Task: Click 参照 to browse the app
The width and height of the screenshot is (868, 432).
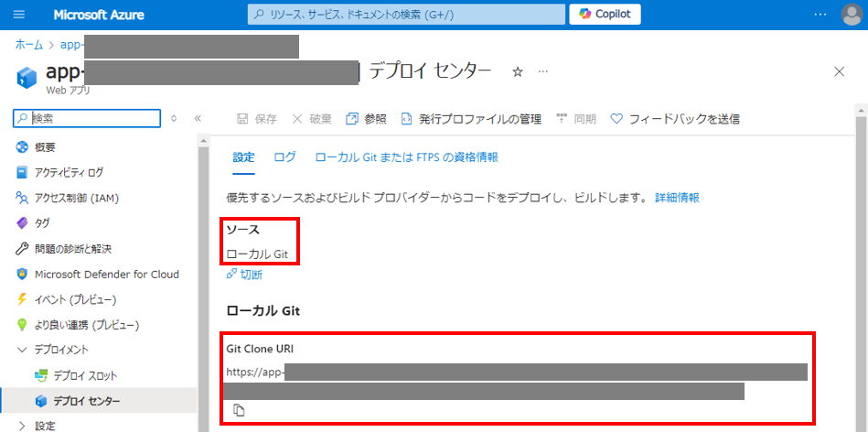Action: (366, 118)
